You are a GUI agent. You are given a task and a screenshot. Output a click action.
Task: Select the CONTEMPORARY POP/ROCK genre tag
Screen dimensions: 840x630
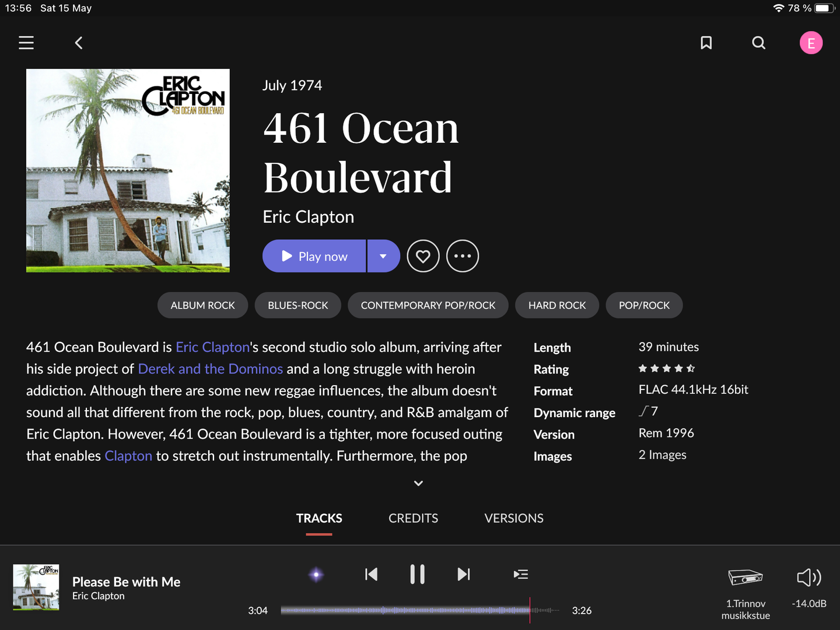[x=428, y=305]
